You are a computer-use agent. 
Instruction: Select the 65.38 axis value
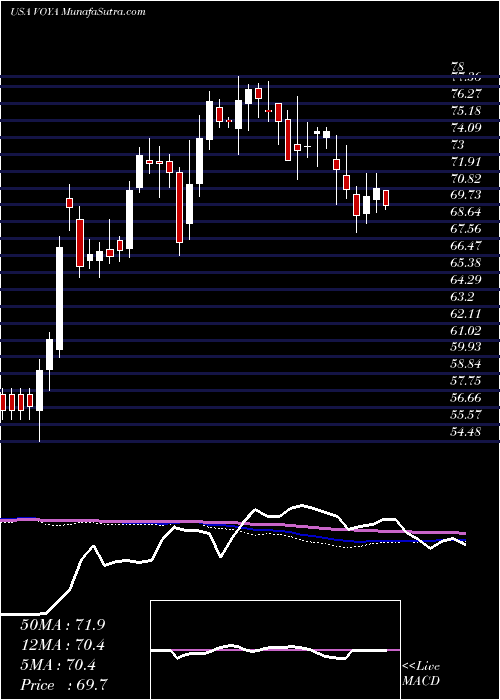coord(466,263)
